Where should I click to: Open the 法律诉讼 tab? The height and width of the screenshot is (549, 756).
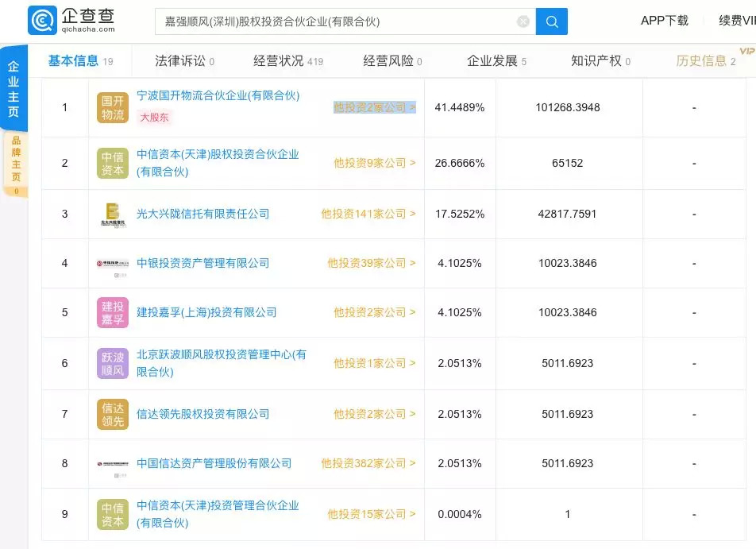[x=185, y=61]
